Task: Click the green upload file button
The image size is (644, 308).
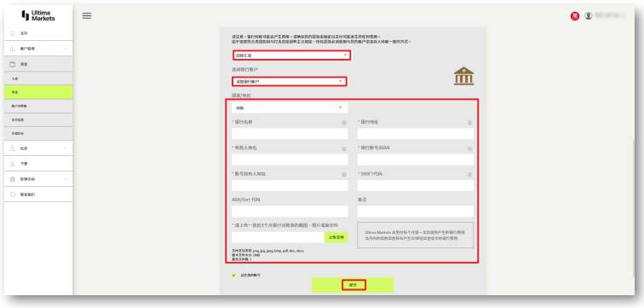Action: click(336, 237)
